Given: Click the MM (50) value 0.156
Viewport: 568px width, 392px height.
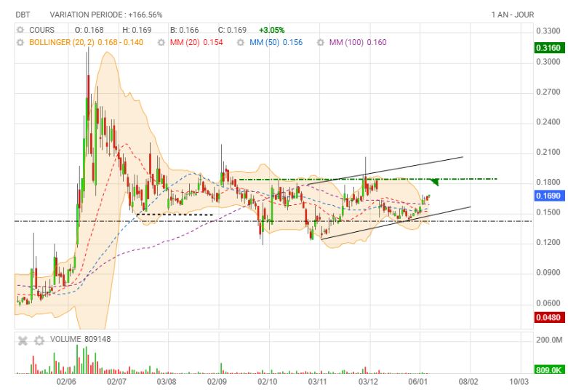Looking at the screenshot, I should tap(292, 42).
